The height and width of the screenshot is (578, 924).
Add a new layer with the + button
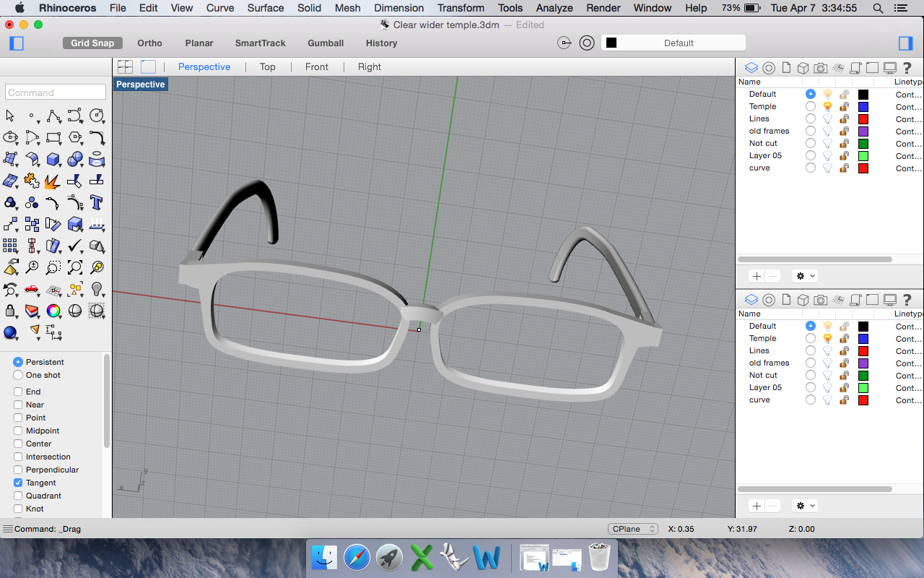click(756, 276)
